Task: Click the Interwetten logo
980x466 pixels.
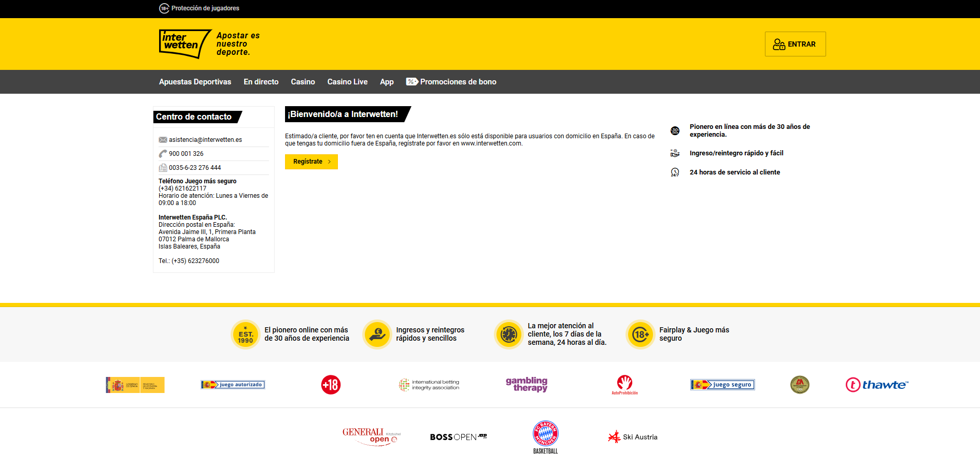Action: (x=185, y=43)
